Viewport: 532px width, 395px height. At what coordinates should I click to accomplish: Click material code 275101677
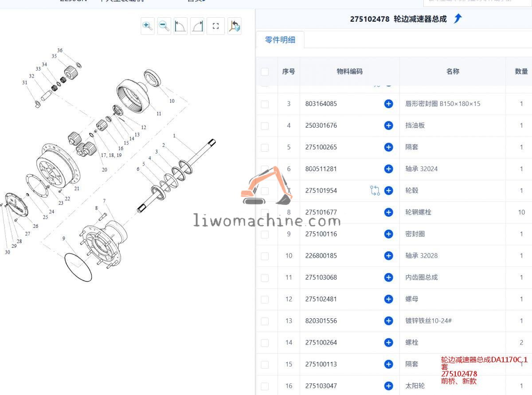coord(321,212)
